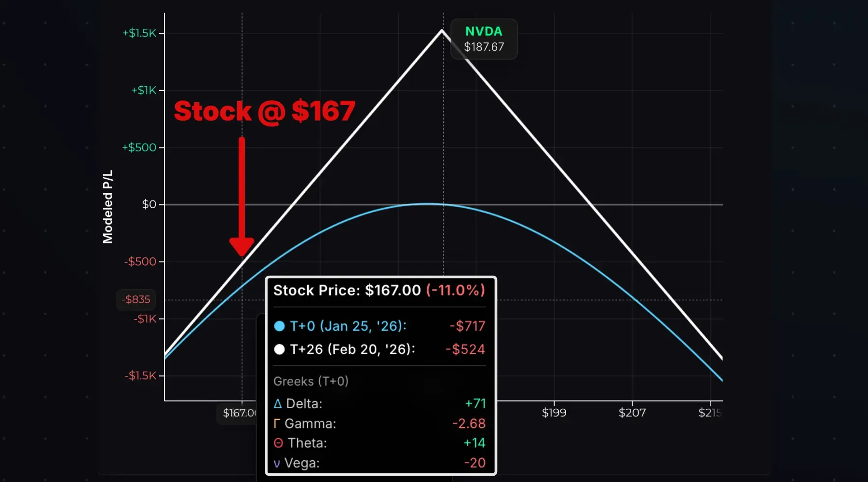The image size is (868, 482).
Task: Click the Delta (Δ) Greek icon
Action: point(277,404)
